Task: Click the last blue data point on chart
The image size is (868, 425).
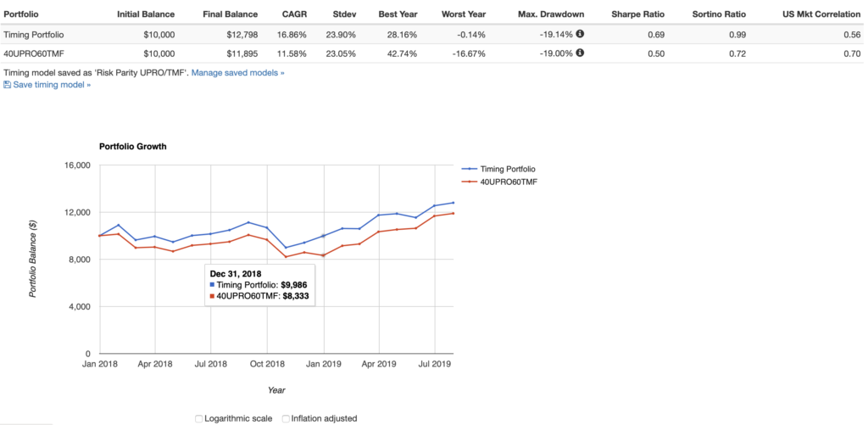Action: [453, 203]
